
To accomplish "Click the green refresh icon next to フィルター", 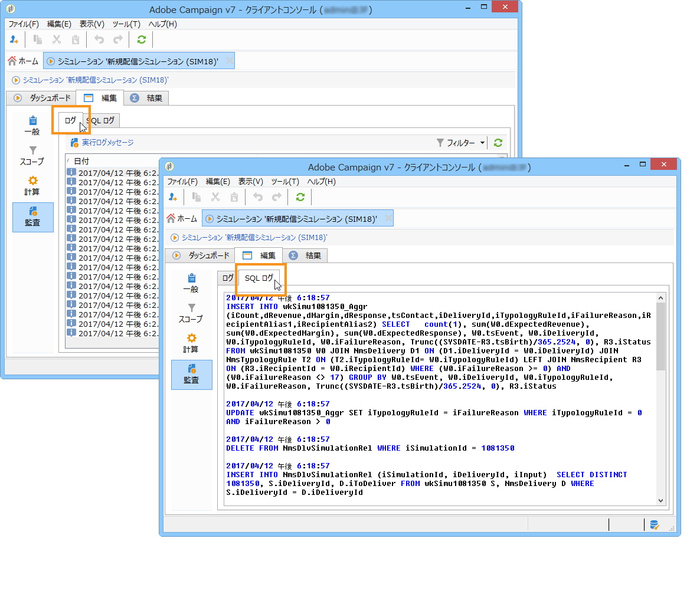I will click(498, 143).
